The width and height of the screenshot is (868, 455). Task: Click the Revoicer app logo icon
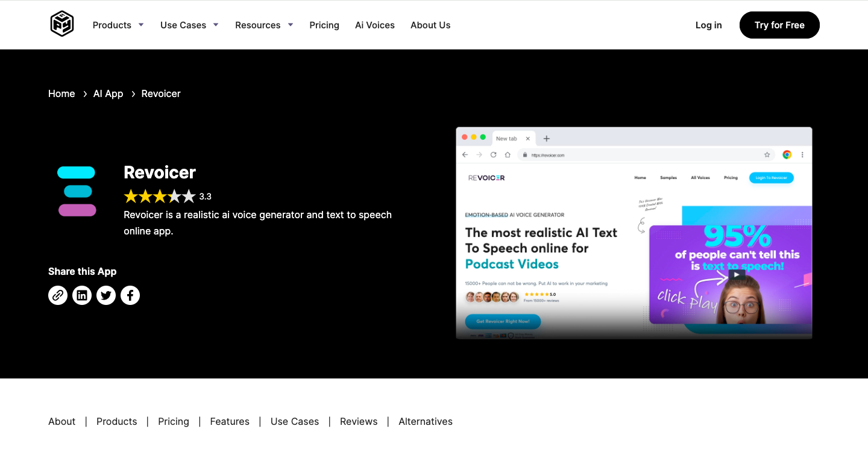77,191
